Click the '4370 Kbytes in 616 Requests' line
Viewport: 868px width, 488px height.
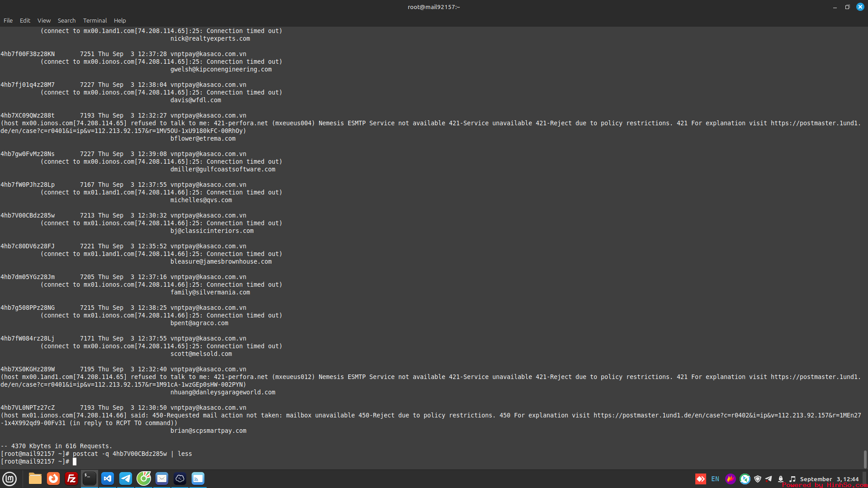57,446
